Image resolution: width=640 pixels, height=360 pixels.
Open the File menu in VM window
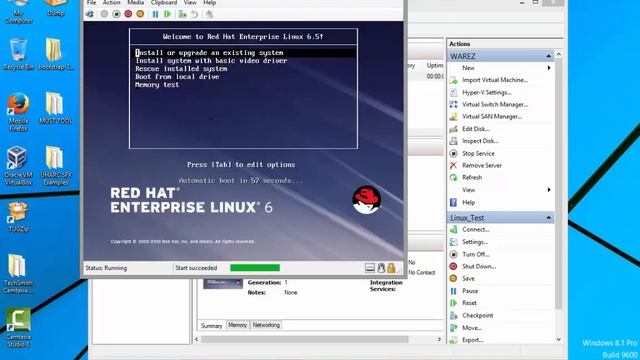[92, 3]
